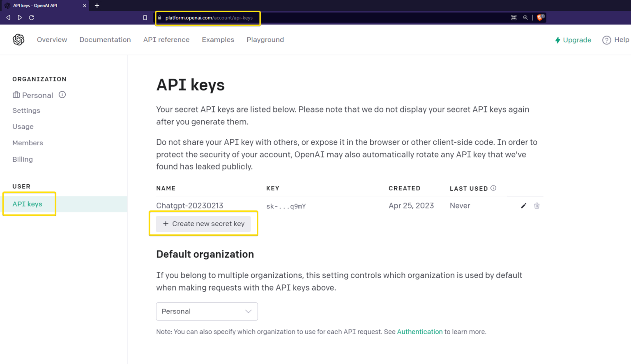This screenshot has height=364, width=631.
Task: Open Help via the question mark icon
Action: coord(607,40)
